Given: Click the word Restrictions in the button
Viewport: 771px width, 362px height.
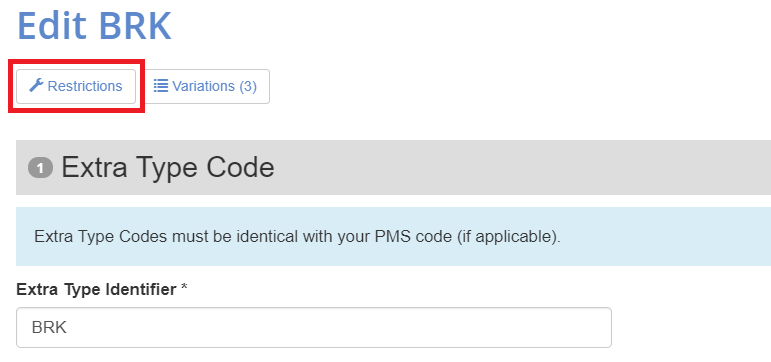Looking at the screenshot, I should coord(85,86).
